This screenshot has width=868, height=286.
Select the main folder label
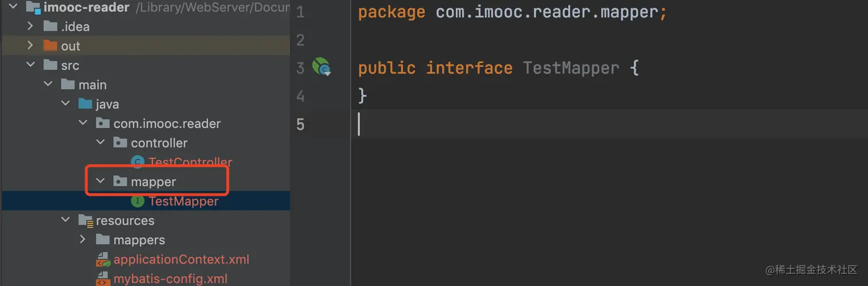(92, 84)
